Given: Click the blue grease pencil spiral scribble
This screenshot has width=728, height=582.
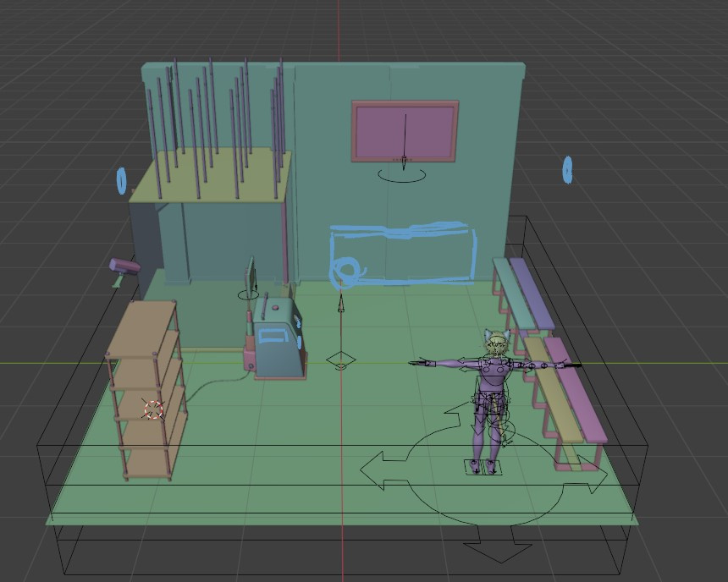Looking at the screenshot, I should click(x=346, y=270).
